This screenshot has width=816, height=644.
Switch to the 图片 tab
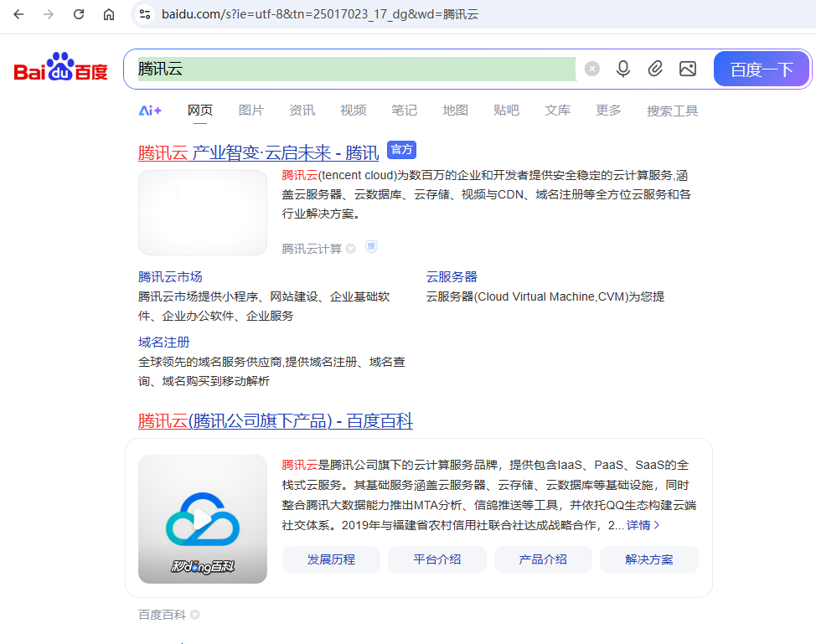(x=251, y=110)
